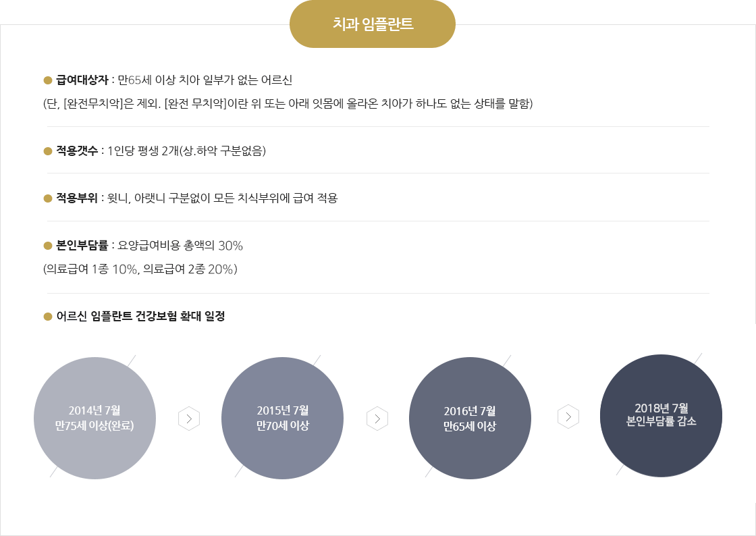Click the gold bullet beside 급여대상자
This screenshot has width=756, height=536.
48,80
